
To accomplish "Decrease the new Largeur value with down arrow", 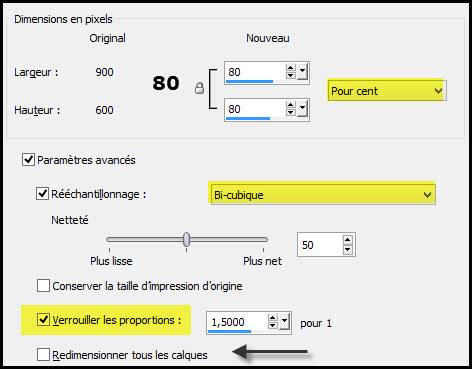I will (x=290, y=75).
